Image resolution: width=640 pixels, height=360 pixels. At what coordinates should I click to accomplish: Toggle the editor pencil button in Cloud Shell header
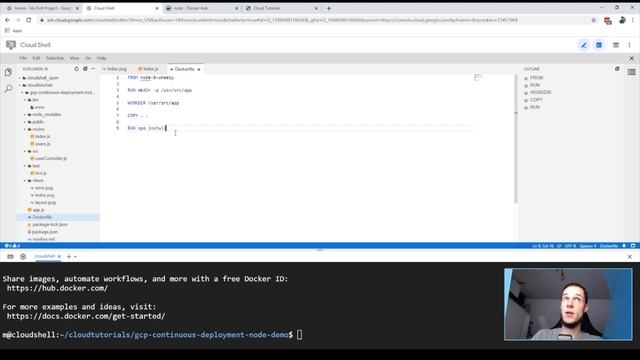click(584, 45)
